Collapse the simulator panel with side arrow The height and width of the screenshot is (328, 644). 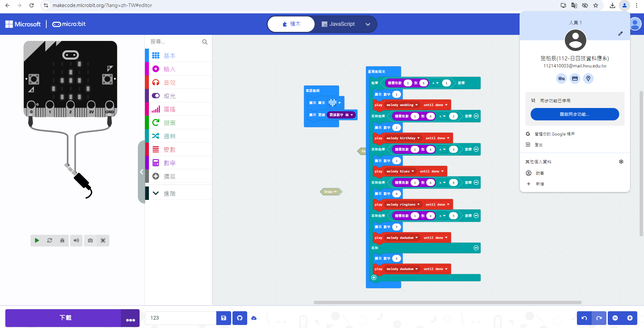click(141, 172)
